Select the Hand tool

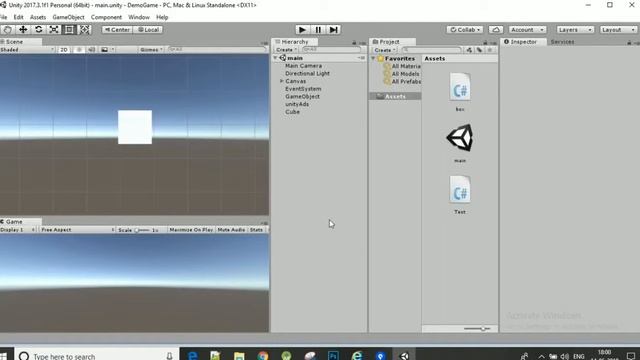click(x=7, y=30)
